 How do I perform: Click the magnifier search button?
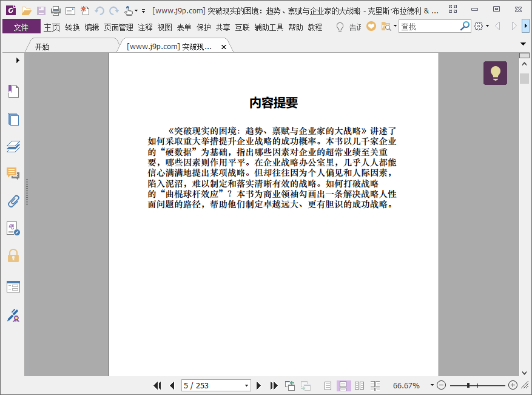click(x=465, y=26)
